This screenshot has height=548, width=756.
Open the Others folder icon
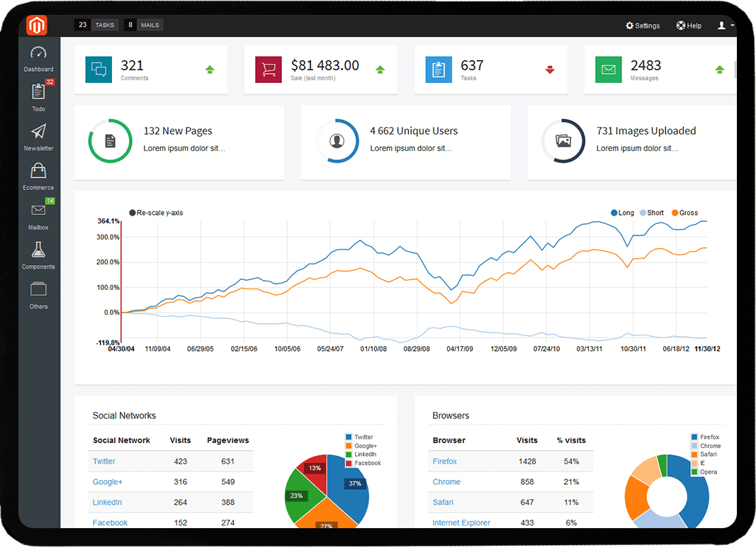click(x=38, y=289)
